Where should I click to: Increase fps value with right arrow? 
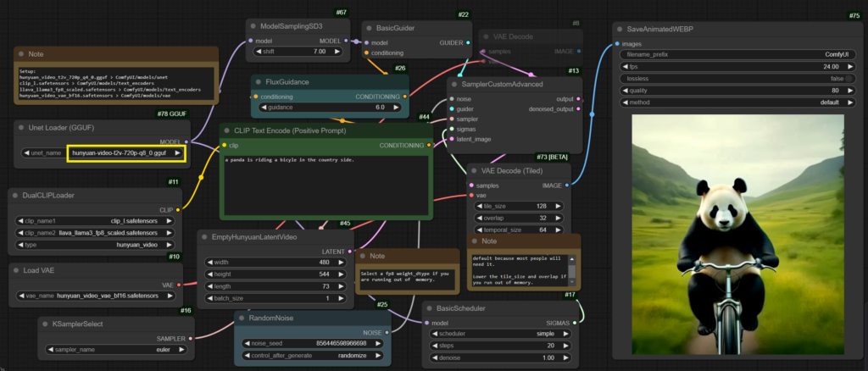pos(851,66)
